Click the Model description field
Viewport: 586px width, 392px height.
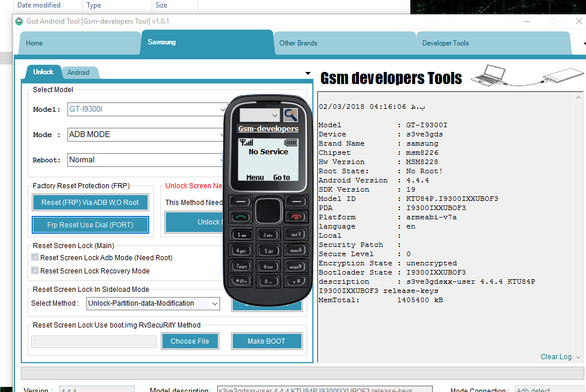click(x=325, y=389)
